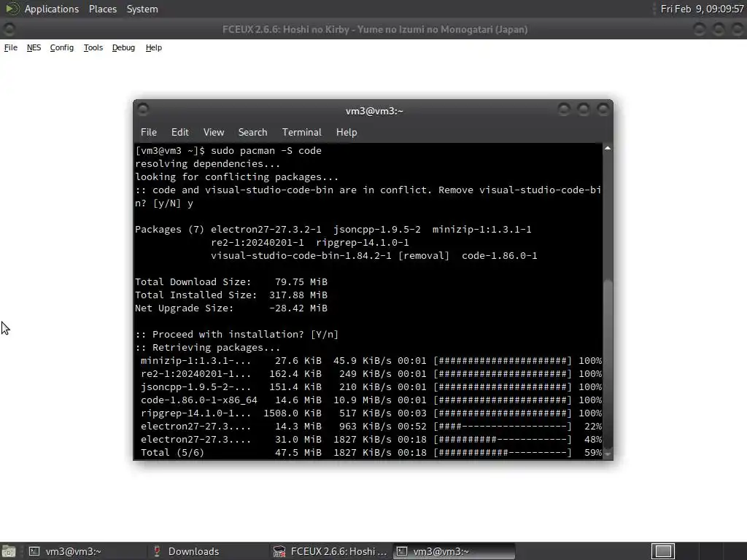Viewport: 747px width, 560px height.
Task: Switch to FCEUX 2.6.6 taskbar button
Action: [x=331, y=551]
